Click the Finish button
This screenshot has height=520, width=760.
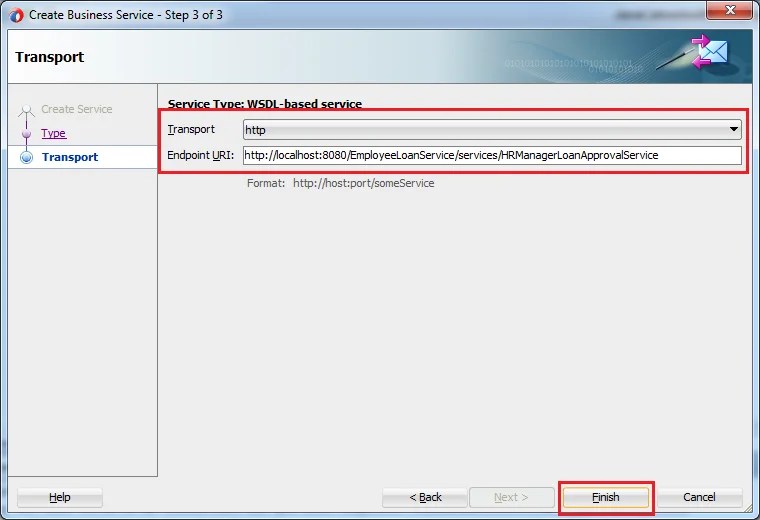pos(605,497)
